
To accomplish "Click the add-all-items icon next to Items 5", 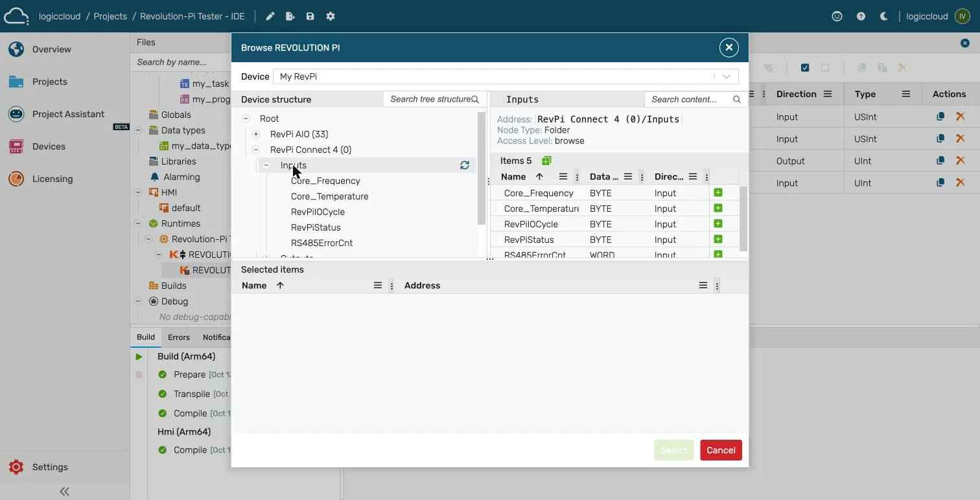I will click(546, 161).
